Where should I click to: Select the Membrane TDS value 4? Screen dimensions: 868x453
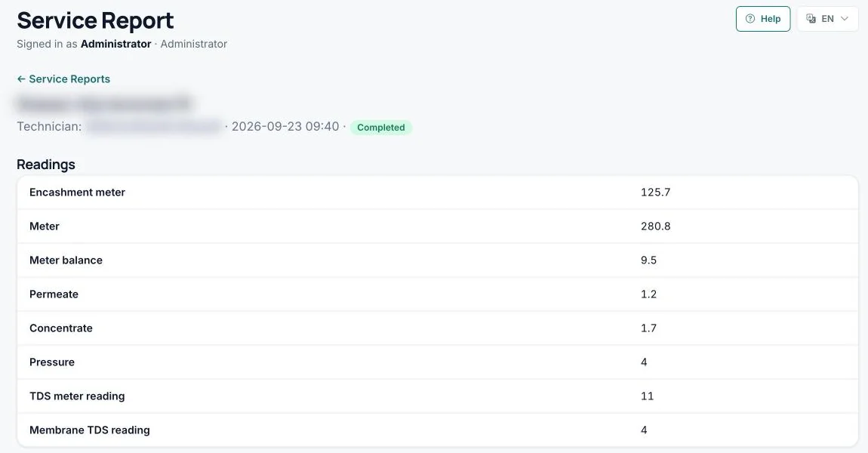click(x=644, y=430)
